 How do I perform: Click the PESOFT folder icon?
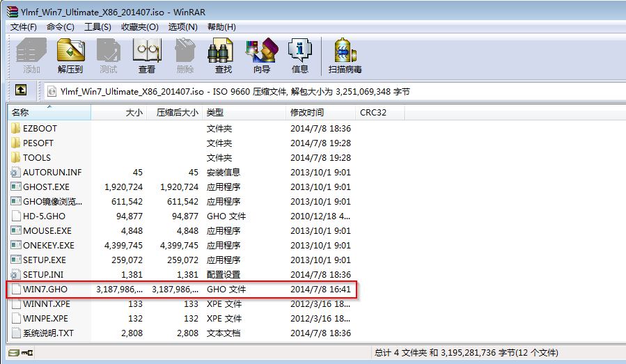coord(15,143)
